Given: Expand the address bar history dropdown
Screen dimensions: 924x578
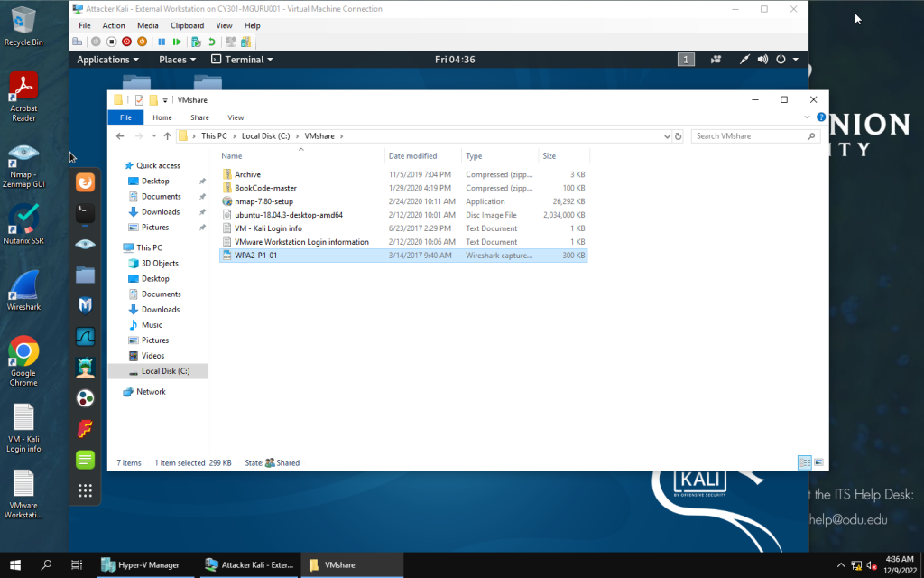Looking at the screenshot, I should pos(667,136).
